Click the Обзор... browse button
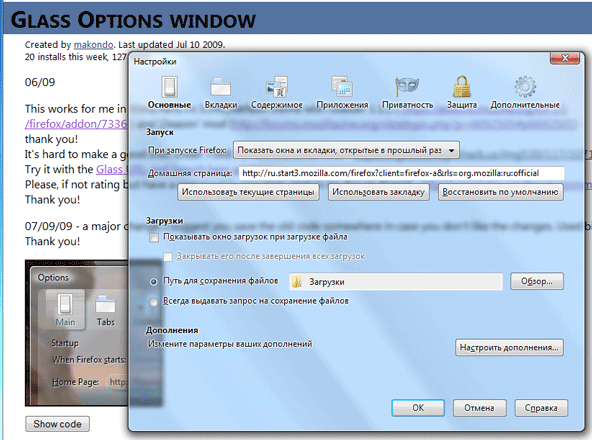 536,281
